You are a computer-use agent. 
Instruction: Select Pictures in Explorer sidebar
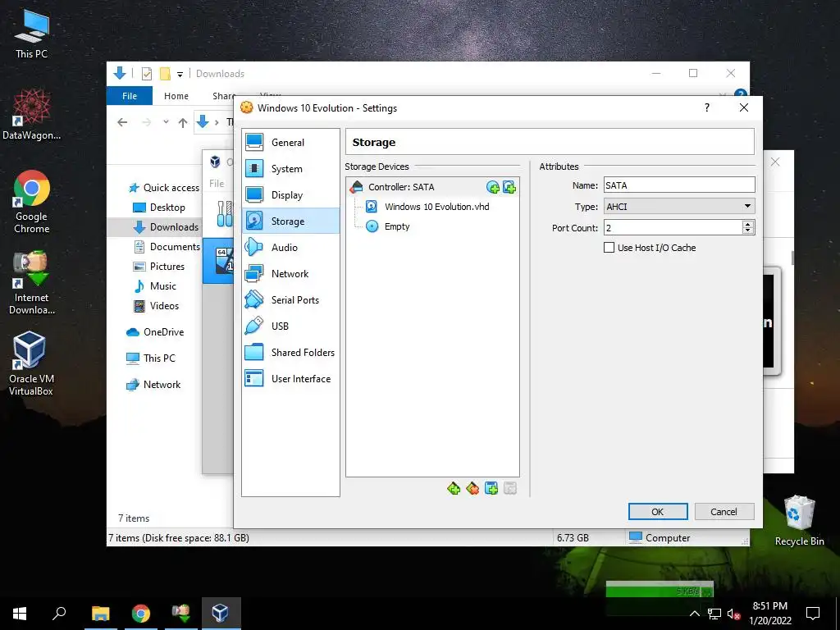click(x=158, y=267)
